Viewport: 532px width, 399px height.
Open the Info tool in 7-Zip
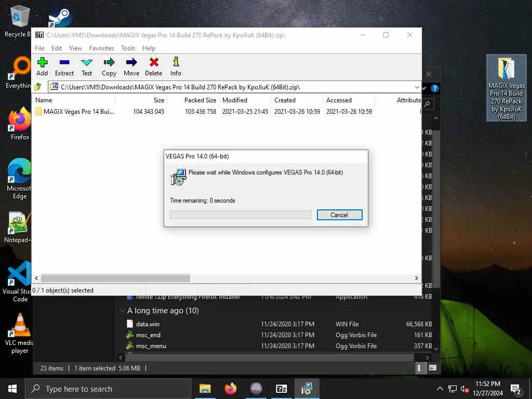[176, 66]
